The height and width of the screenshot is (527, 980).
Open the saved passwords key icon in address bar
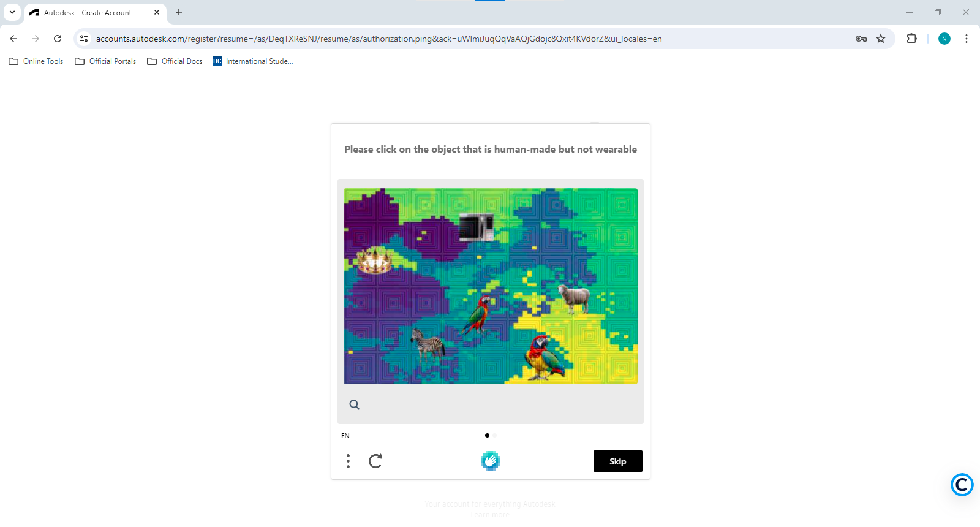pyautogui.click(x=861, y=39)
